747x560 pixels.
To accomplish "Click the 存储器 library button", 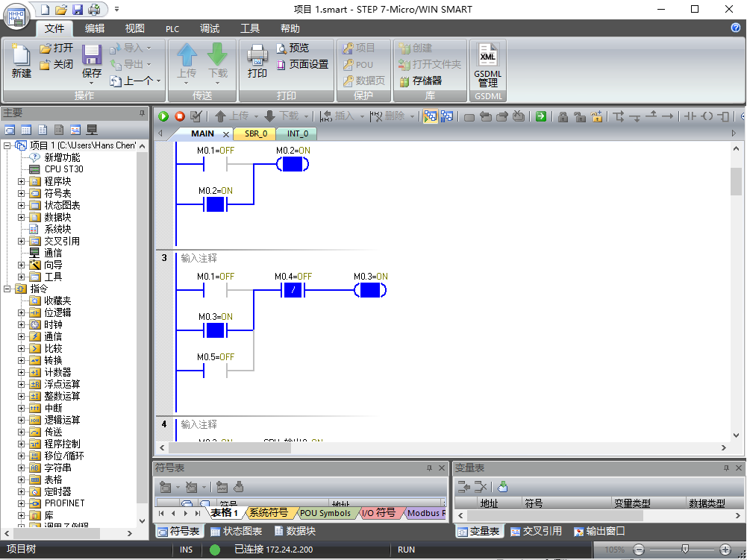I will click(x=421, y=81).
